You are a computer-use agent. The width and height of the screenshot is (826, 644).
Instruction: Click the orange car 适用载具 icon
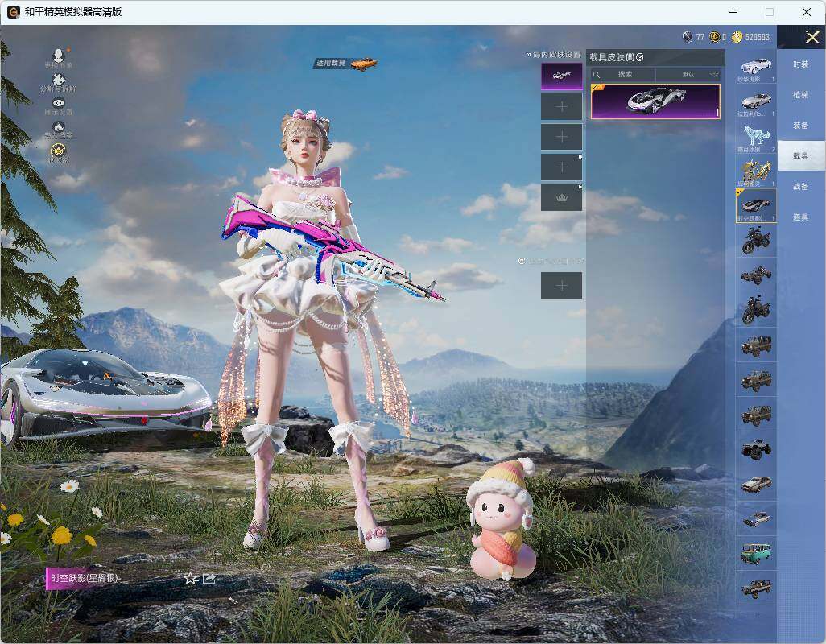[363, 63]
